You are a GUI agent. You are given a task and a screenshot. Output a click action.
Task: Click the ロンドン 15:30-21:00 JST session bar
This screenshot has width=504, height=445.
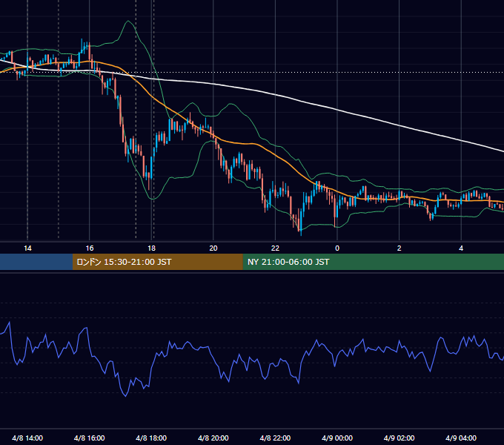click(x=157, y=262)
